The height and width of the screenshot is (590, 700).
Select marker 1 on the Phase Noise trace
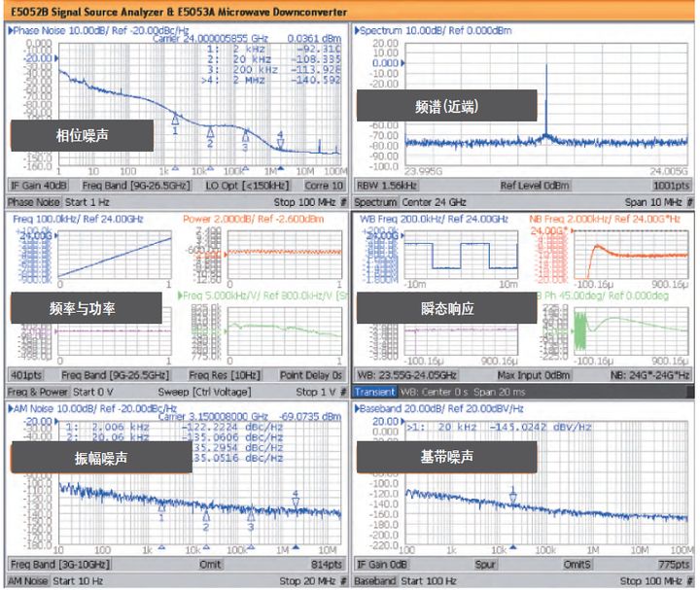tap(175, 120)
